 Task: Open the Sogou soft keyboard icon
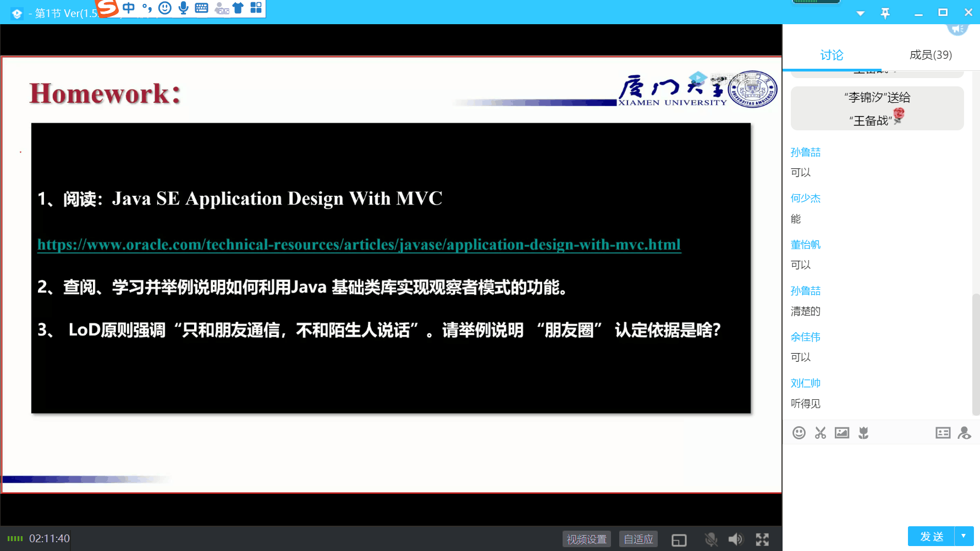tap(202, 8)
